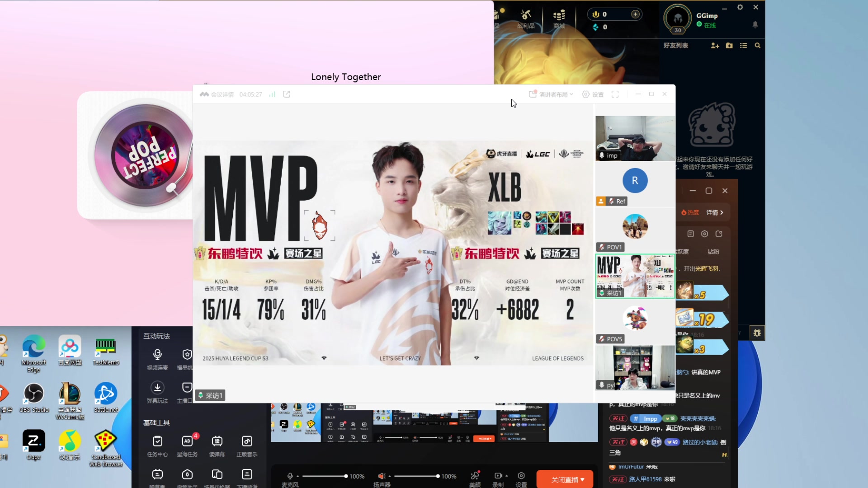Open League friend list view options
The height and width of the screenshot is (488, 868).
pos(743,46)
